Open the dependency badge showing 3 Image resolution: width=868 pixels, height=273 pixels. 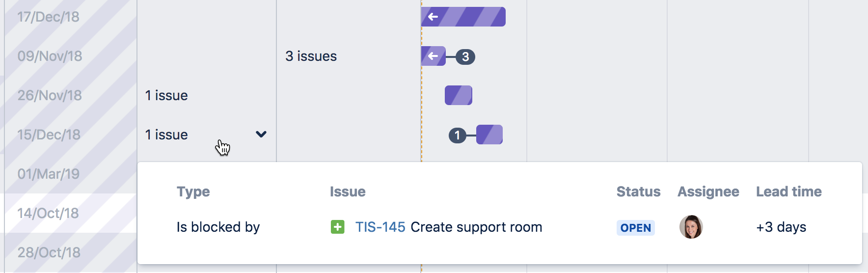(465, 57)
